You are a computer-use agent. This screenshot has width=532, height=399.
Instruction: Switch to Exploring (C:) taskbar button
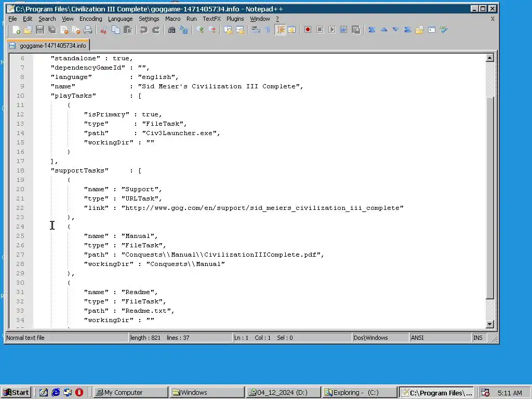click(x=360, y=393)
